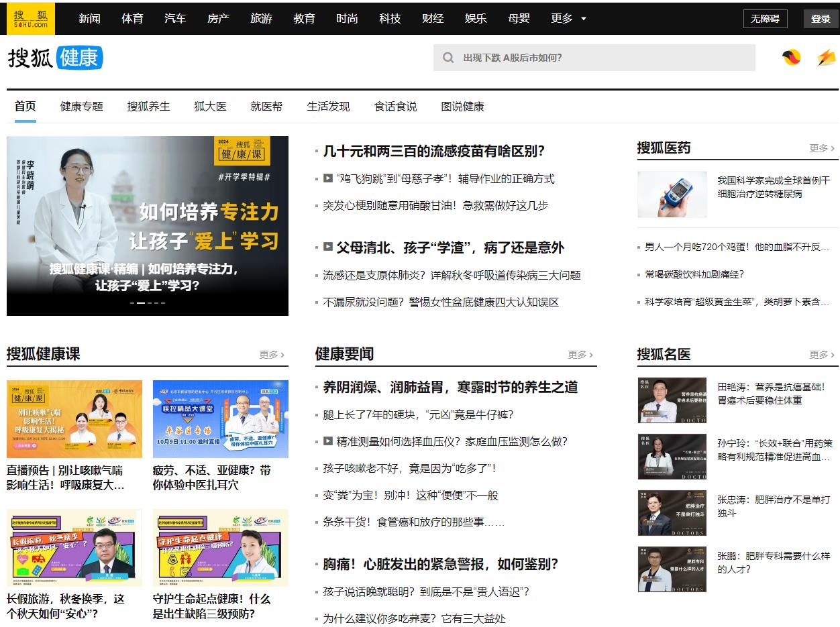Viewport: 840px width, 627px height.
Task: Open link 张鹏：肥胖专科需要什么样的人才
Action: coord(774,563)
